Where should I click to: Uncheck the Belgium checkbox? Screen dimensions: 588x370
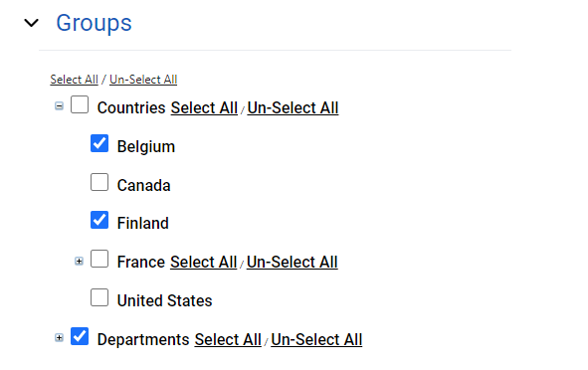[99, 143]
